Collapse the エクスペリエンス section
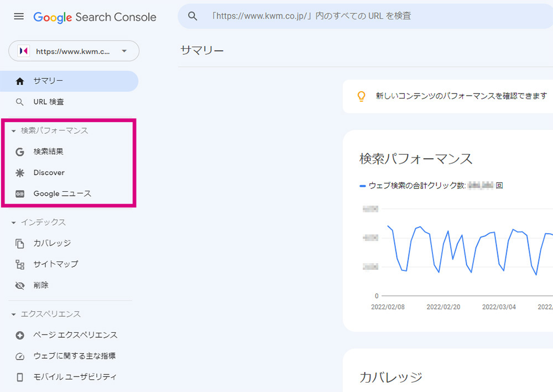Screen dimensions: 553x392 tap(13, 315)
